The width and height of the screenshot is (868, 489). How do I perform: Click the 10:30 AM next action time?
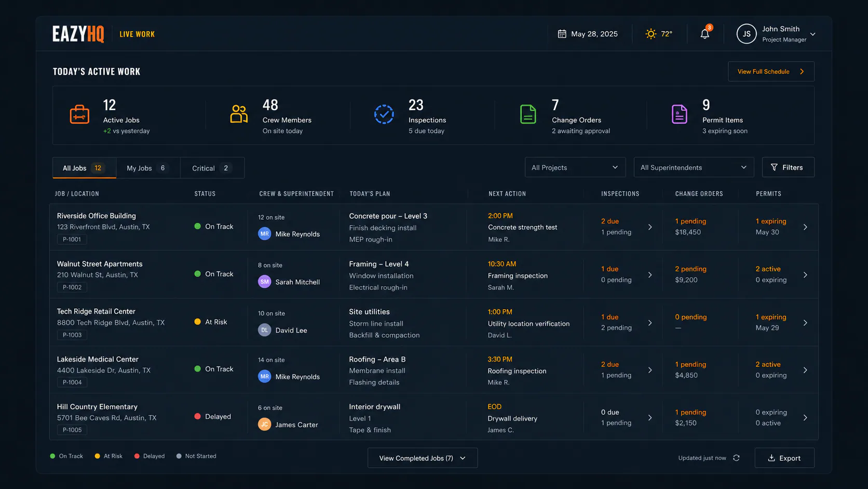(502, 264)
